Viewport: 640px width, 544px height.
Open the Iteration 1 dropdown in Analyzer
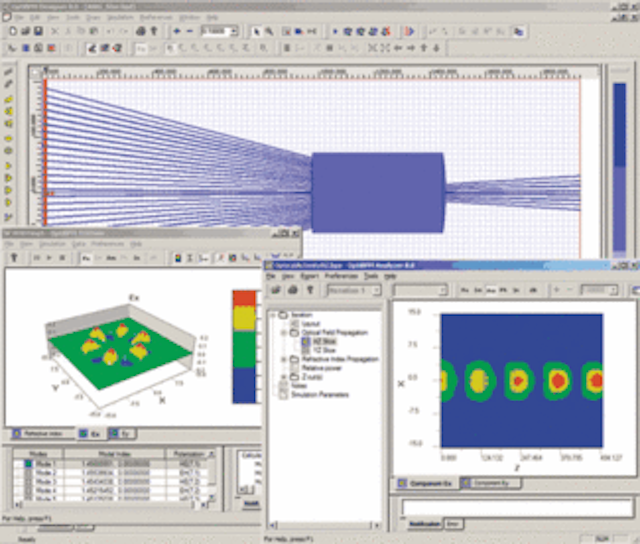377,290
